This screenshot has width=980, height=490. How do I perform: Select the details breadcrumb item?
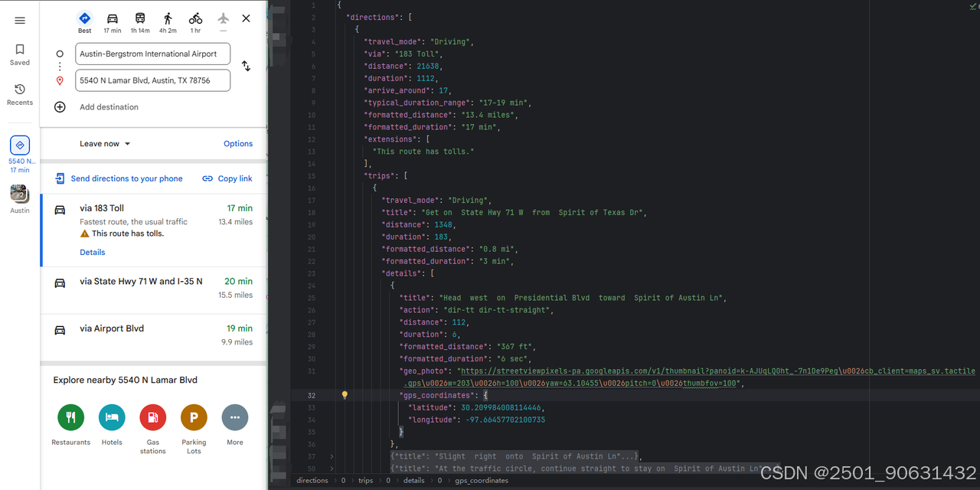pos(414,481)
